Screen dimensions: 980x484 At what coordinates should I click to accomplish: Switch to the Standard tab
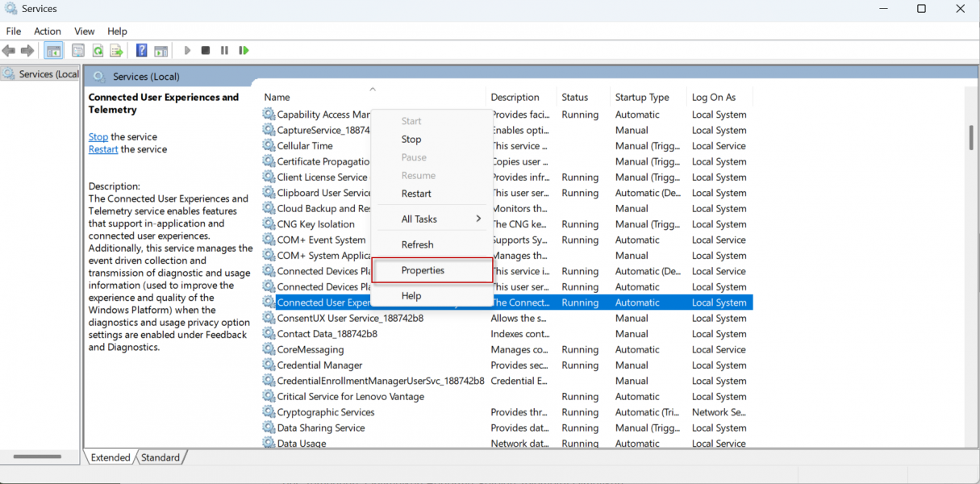(x=161, y=457)
